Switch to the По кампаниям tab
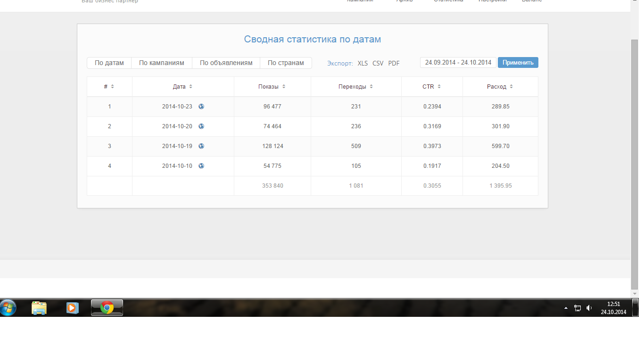 pos(162,63)
